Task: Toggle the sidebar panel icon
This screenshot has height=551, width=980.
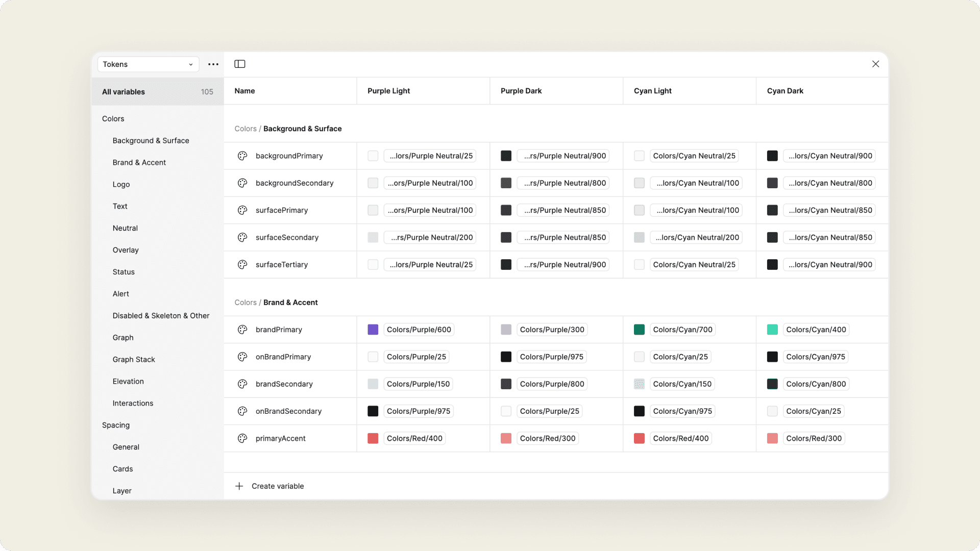Action: 240,64
